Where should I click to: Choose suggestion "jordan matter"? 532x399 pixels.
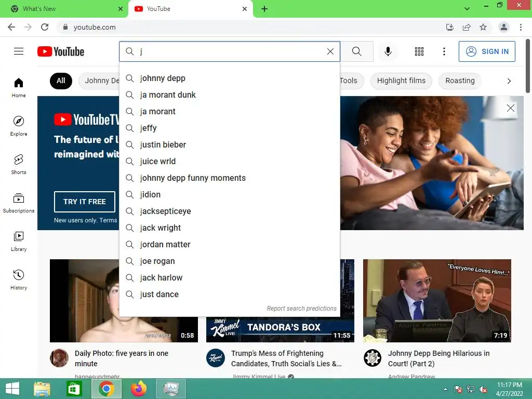point(229,245)
